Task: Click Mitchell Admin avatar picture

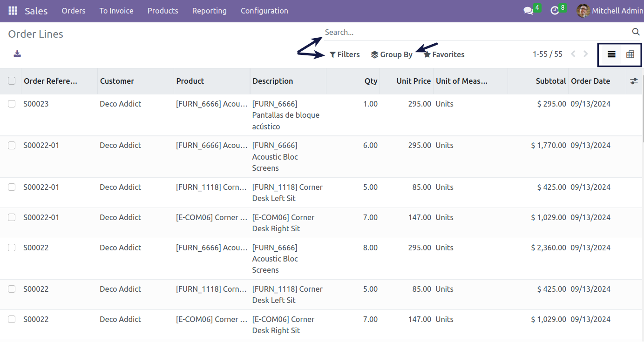Action: click(583, 11)
